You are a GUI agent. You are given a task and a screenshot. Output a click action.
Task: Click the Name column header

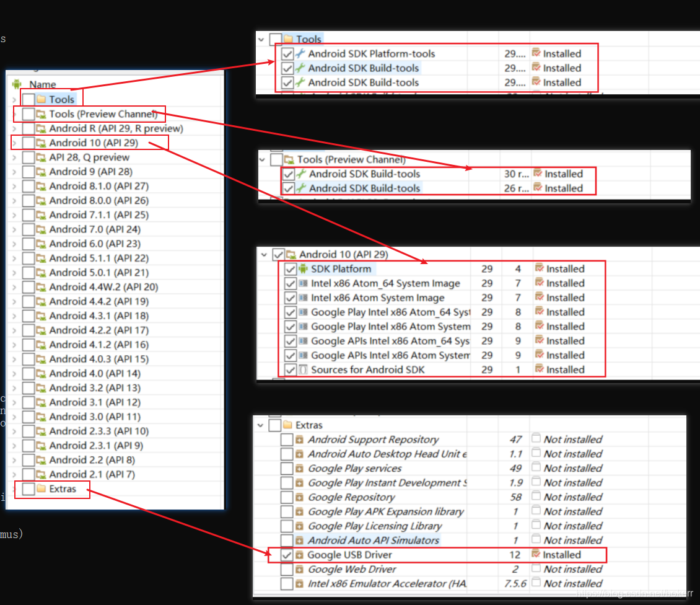click(x=42, y=84)
